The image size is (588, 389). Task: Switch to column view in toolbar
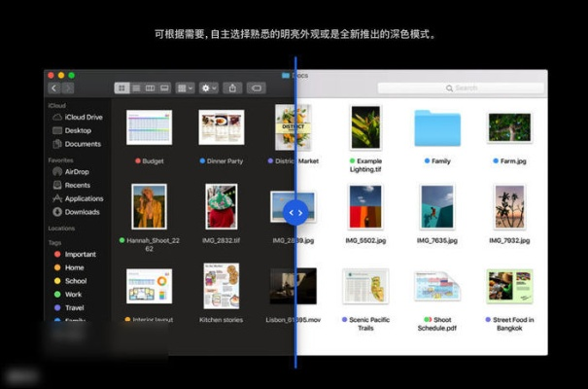[x=149, y=88]
